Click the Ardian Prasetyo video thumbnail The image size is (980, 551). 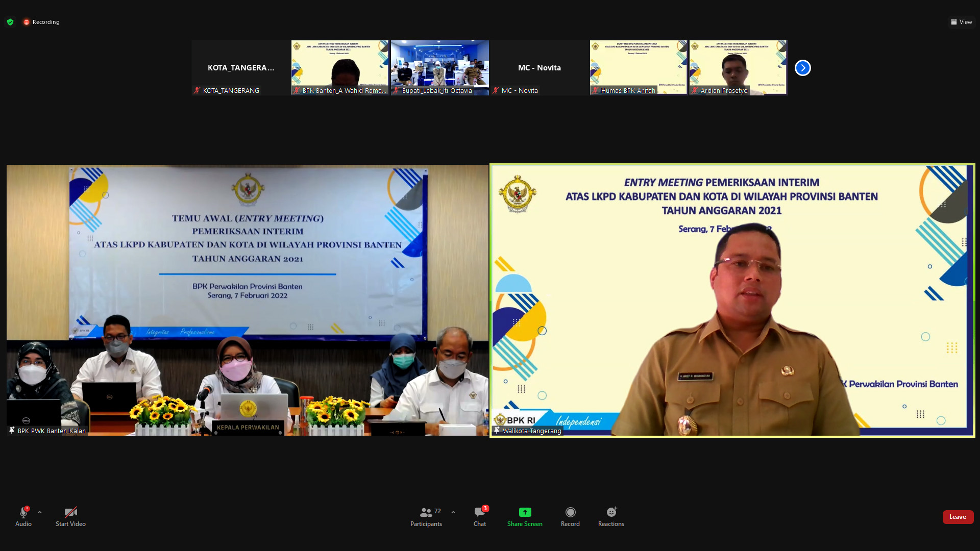[x=738, y=68]
